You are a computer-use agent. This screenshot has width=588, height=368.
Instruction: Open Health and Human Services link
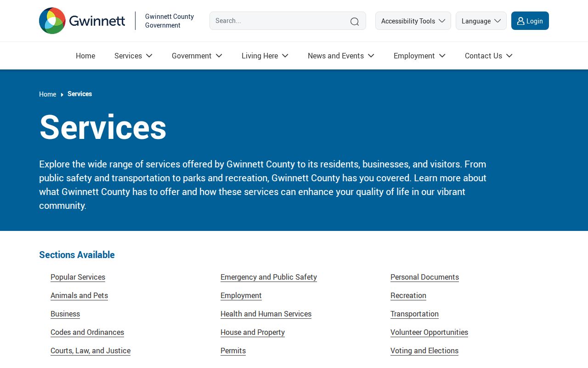tap(266, 314)
